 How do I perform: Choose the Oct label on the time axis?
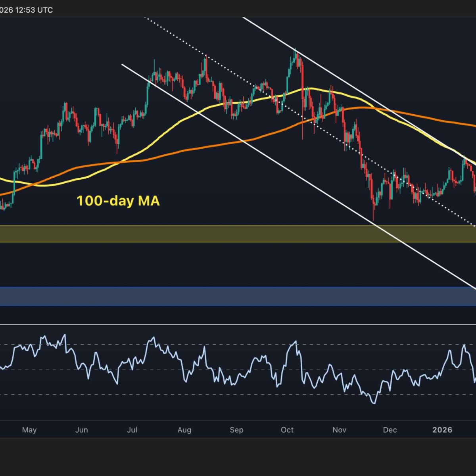coord(287,430)
